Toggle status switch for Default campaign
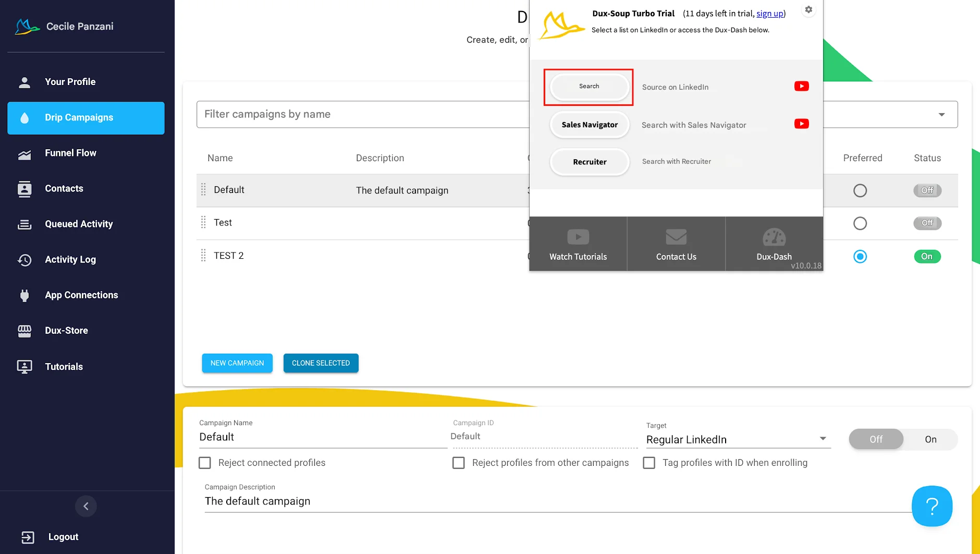The image size is (980, 554). coord(927,190)
